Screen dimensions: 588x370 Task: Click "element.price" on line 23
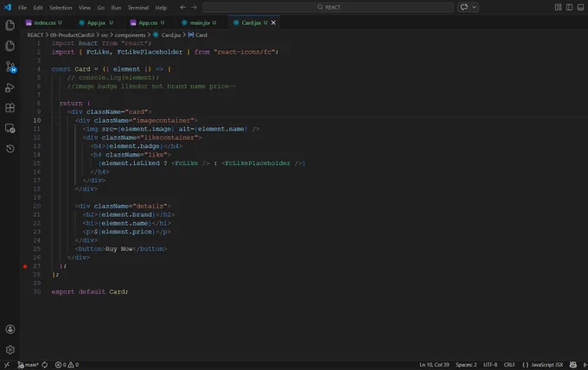tap(126, 232)
